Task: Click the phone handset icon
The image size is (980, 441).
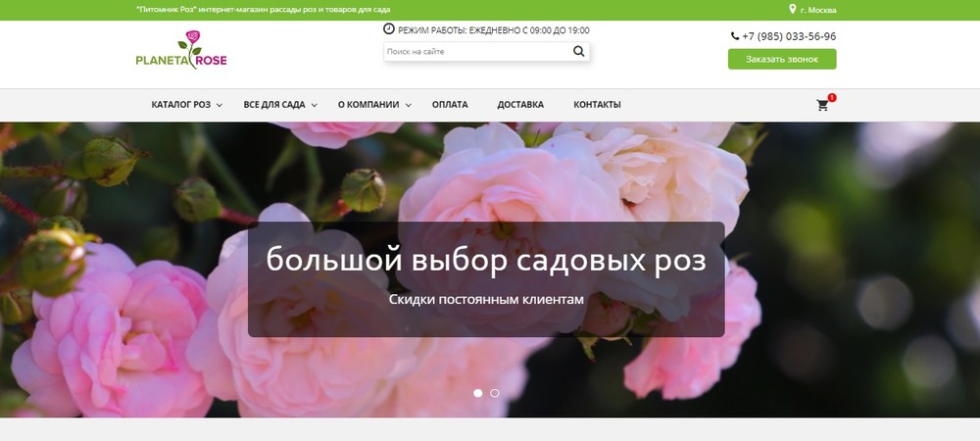Action: point(735,36)
